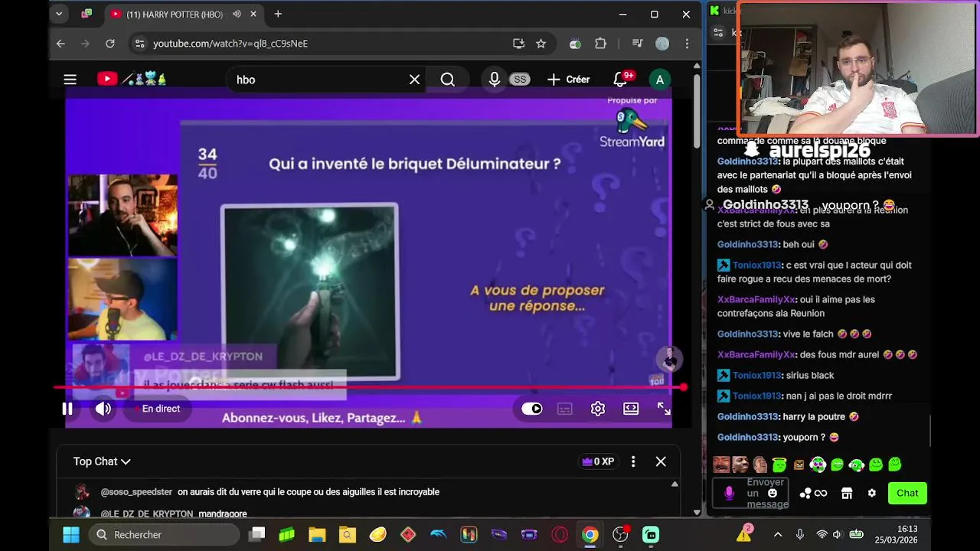This screenshot has width=980, height=551.
Task: Open @LE_DZ_DE_KRYPTON chat message author
Action: [147, 514]
